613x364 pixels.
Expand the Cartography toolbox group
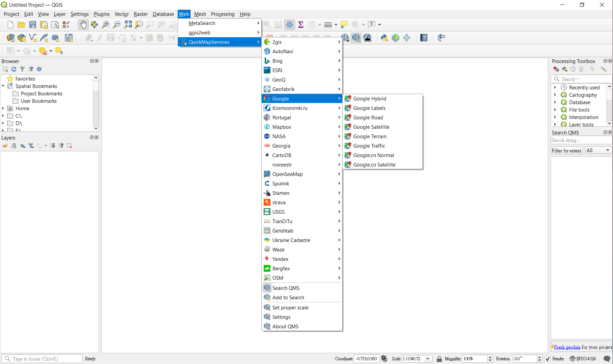pyautogui.click(x=555, y=95)
